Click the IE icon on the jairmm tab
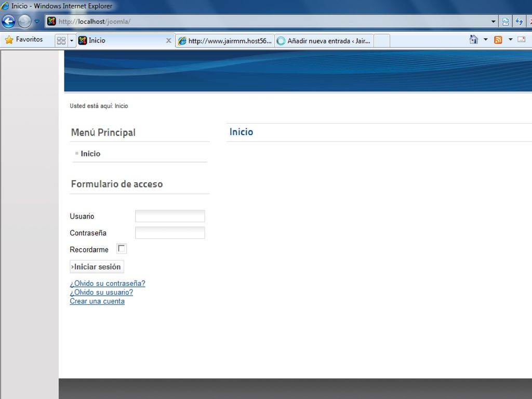Screen dimensions: 532x399 pos(182,41)
